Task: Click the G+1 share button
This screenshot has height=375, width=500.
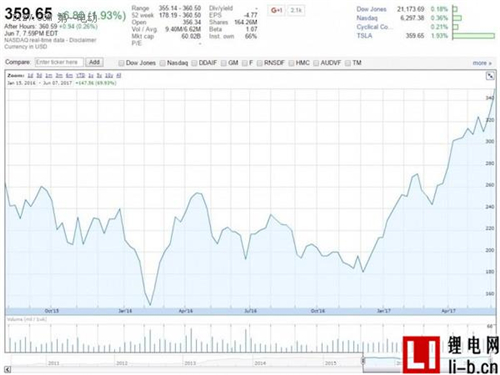Action: [276, 10]
